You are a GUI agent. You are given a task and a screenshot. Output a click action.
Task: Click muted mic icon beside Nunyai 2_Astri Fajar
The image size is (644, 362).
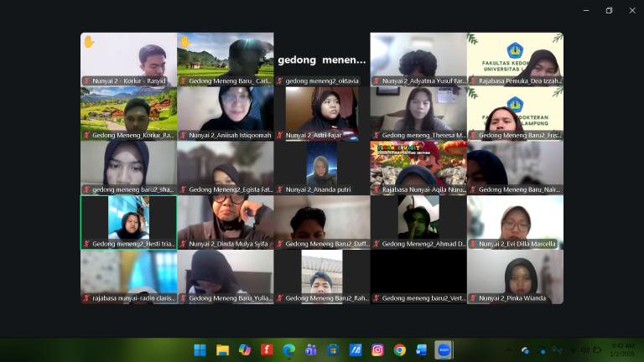coord(280,135)
